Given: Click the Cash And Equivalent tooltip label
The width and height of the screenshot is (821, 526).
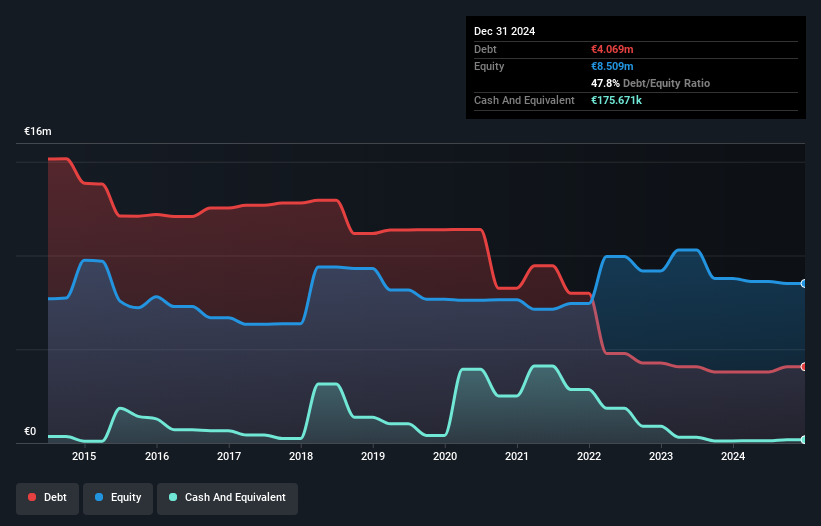Looking at the screenshot, I should [524, 100].
